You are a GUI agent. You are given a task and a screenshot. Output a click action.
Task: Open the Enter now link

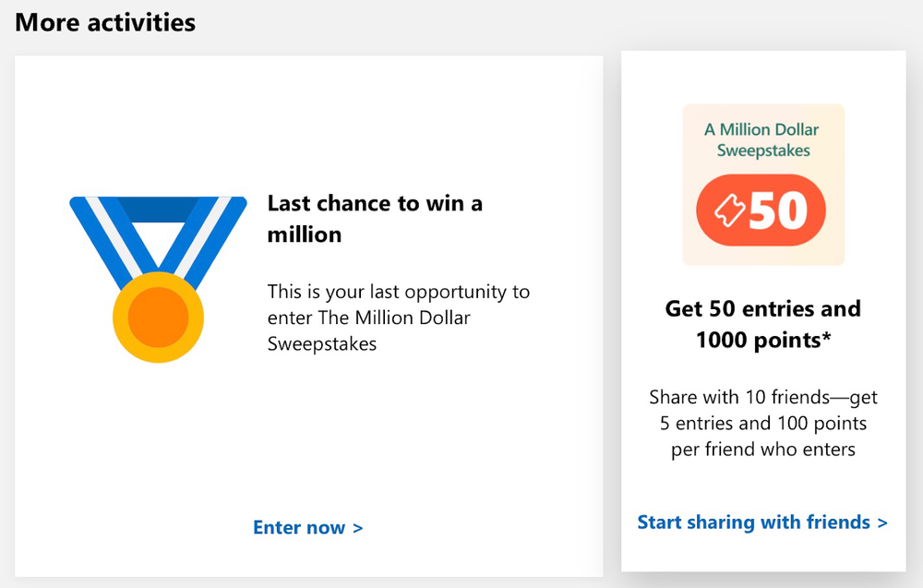pyautogui.click(x=308, y=527)
